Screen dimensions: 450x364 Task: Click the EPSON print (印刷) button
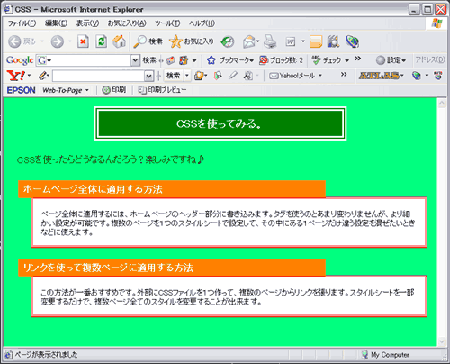tap(113, 90)
